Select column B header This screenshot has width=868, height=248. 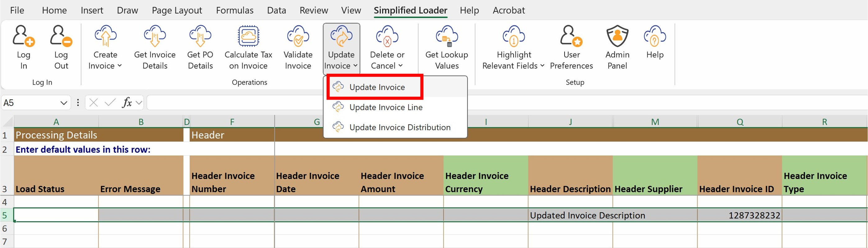[141, 122]
